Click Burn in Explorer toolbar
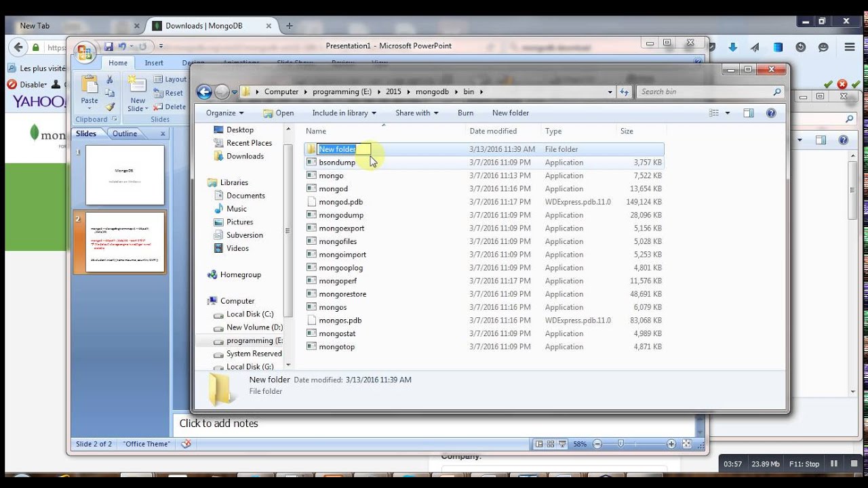The width and height of the screenshot is (868, 488). point(465,113)
